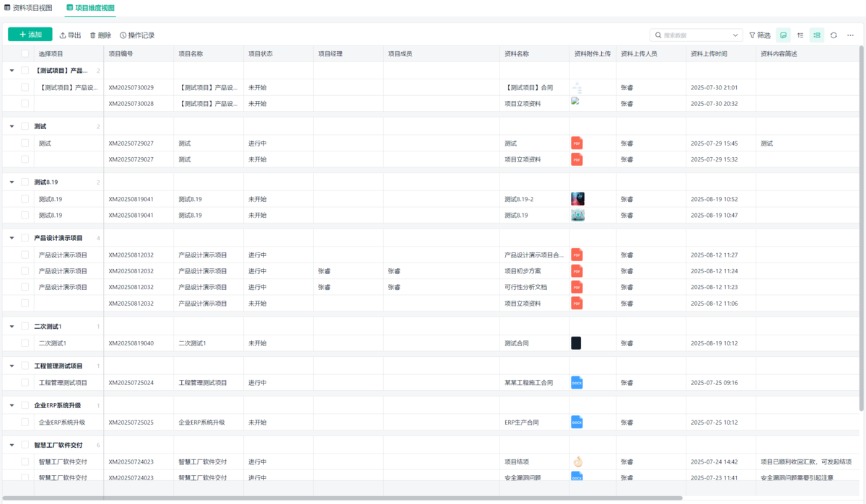Open PDF attachment uploaded 2025-07-29 15:45
The height and width of the screenshot is (504, 866).
577,143
